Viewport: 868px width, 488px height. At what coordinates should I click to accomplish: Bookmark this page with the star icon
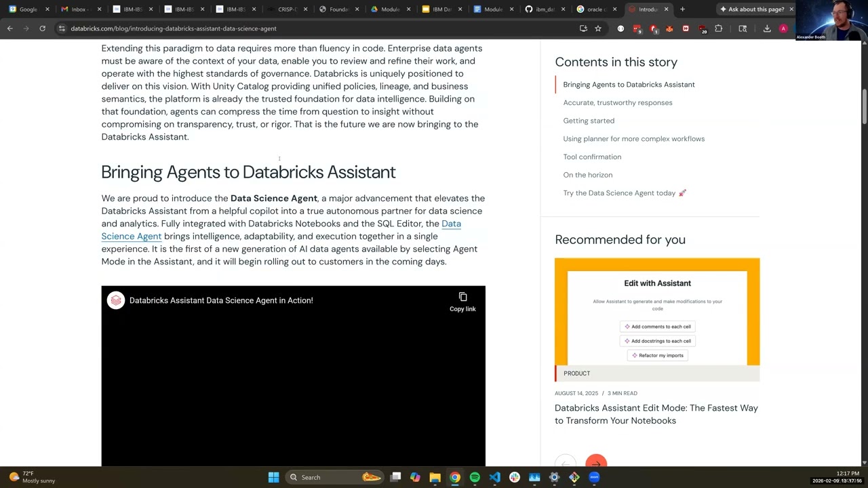(x=598, y=28)
